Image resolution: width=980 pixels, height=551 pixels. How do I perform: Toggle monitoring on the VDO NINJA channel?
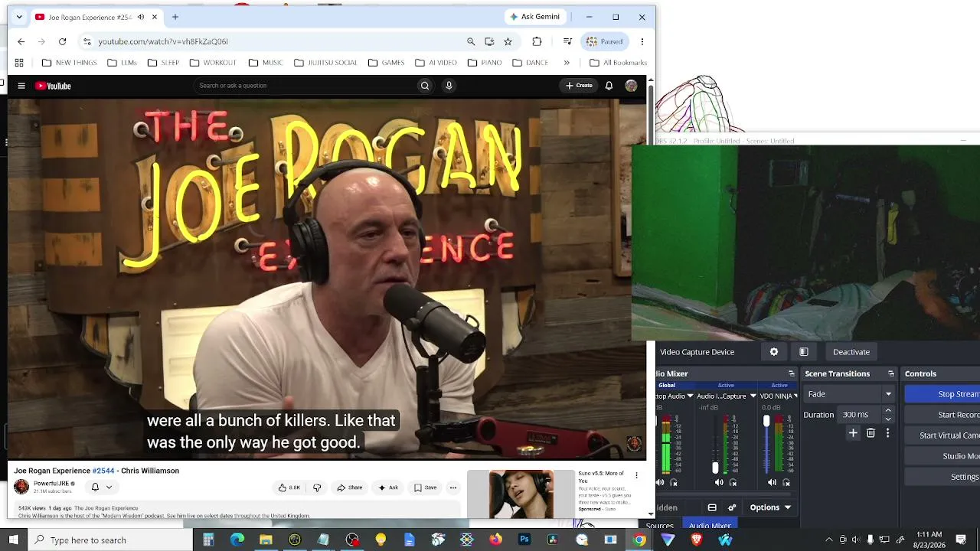click(786, 483)
